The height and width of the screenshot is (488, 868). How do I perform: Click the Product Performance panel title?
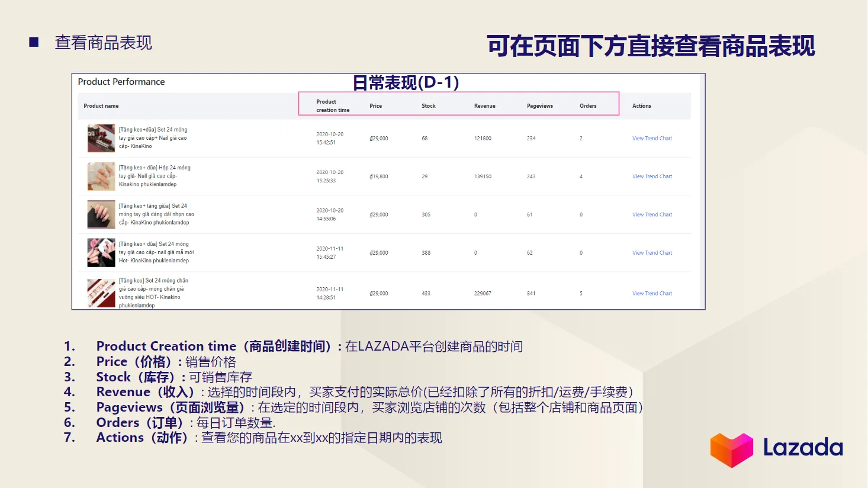coord(121,82)
